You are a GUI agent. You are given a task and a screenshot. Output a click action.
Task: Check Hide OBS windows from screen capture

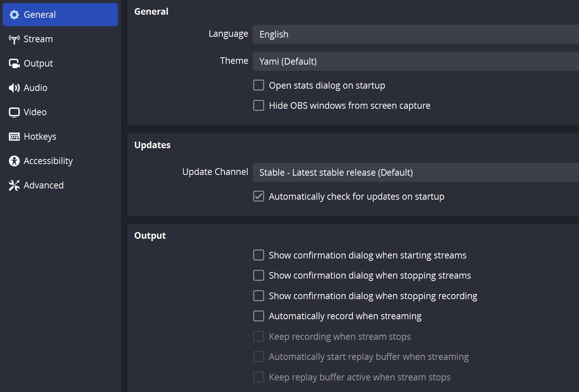click(x=259, y=105)
